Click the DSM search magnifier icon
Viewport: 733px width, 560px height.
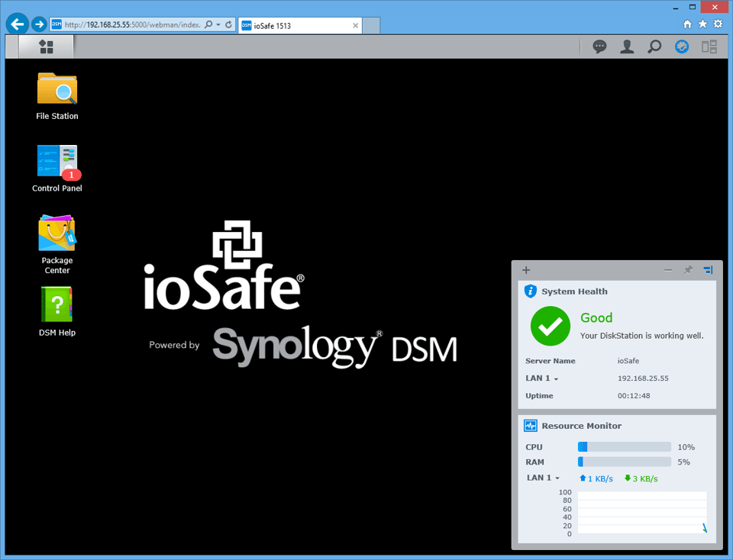(654, 47)
